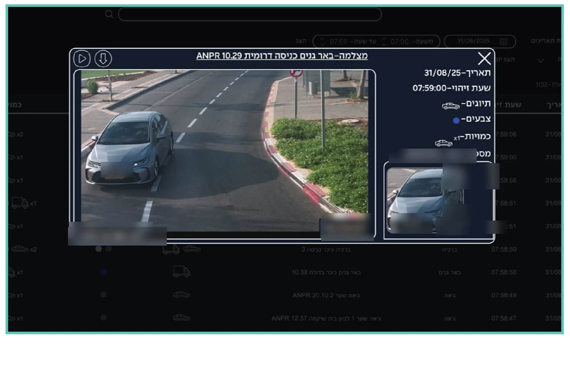570x392 pixels.
Task: Expand the chevron dropdown near the right edge
Action: [541, 61]
